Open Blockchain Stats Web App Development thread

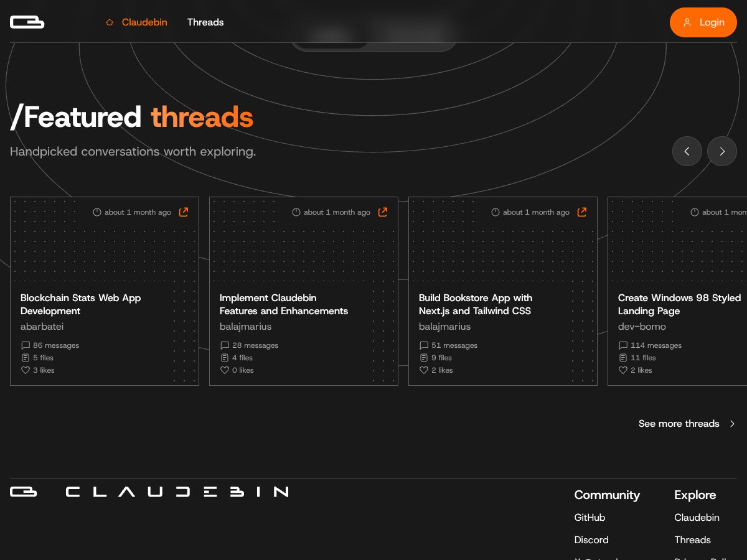pyautogui.click(x=81, y=304)
